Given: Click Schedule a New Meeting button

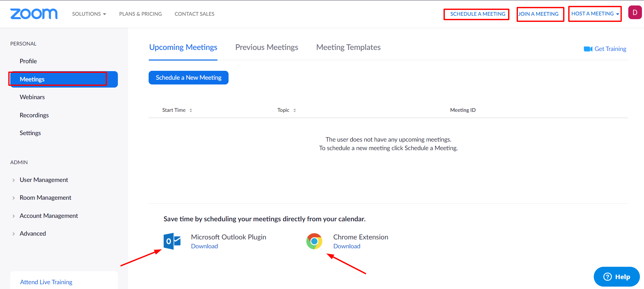Looking at the screenshot, I should pos(189,78).
